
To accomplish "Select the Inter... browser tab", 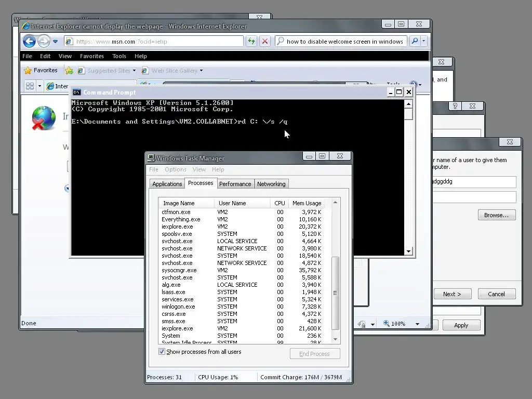I will pyautogui.click(x=57, y=86).
